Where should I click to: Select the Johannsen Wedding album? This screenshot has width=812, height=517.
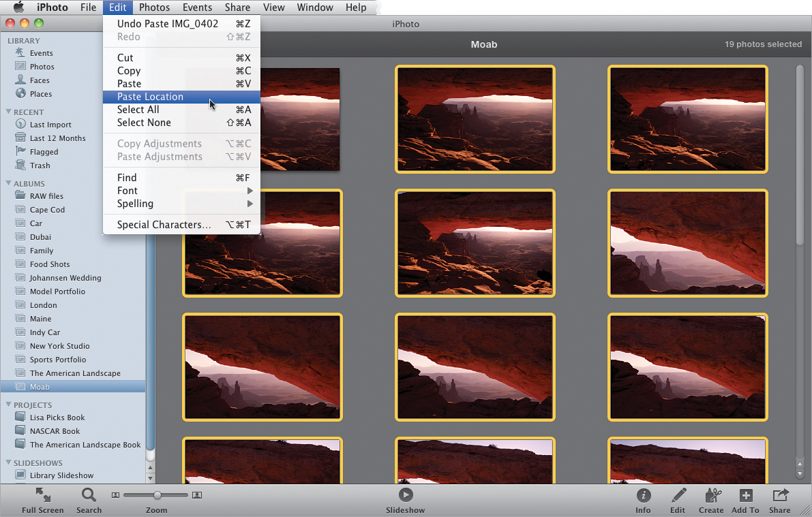(73, 278)
